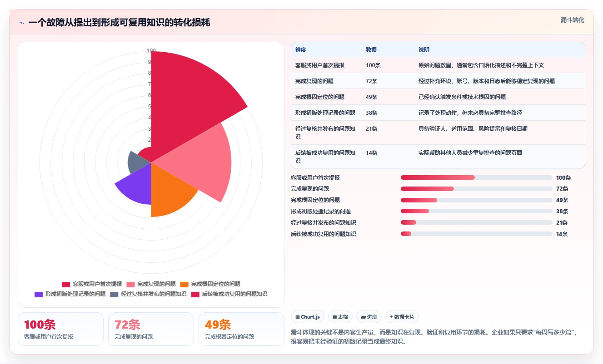Click the 72条 progress bar
This screenshot has width=603, height=364.
click(x=477, y=189)
